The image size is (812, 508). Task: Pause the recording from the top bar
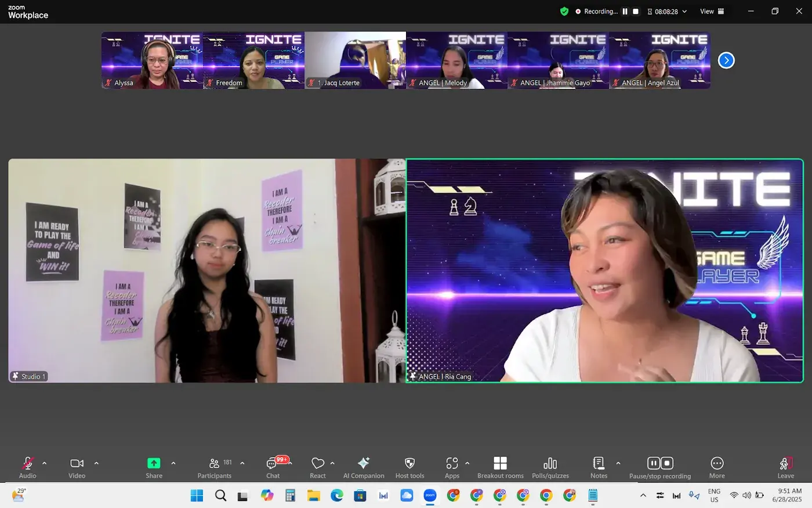pyautogui.click(x=625, y=12)
